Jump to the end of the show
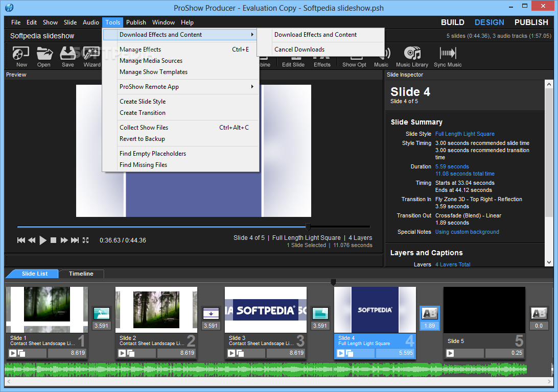Viewport: 558px width, 392px height. pyautogui.click(x=75, y=240)
